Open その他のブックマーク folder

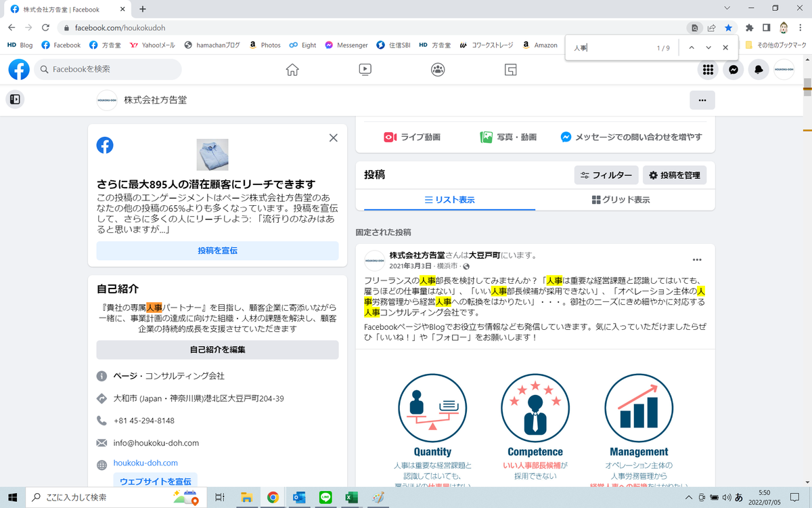(x=775, y=45)
